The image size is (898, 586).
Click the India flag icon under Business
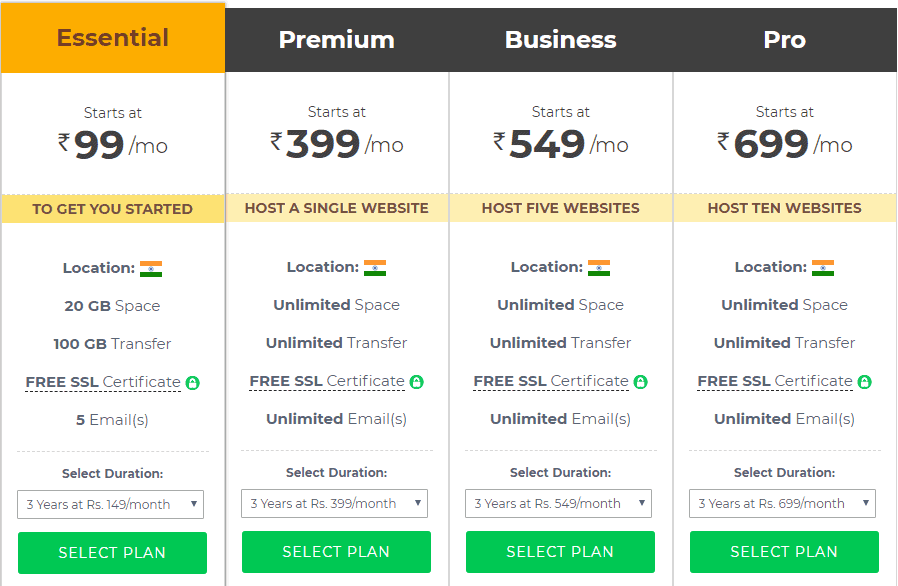pyautogui.click(x=600, y=267)
